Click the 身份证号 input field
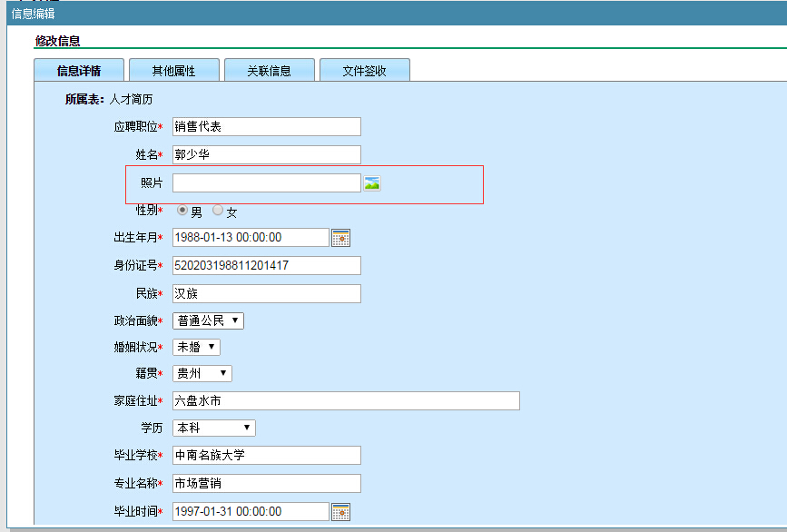 coord(266,266)
